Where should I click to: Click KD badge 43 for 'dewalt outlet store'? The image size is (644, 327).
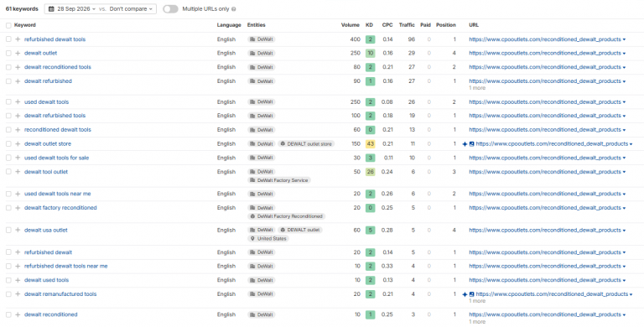371,144
